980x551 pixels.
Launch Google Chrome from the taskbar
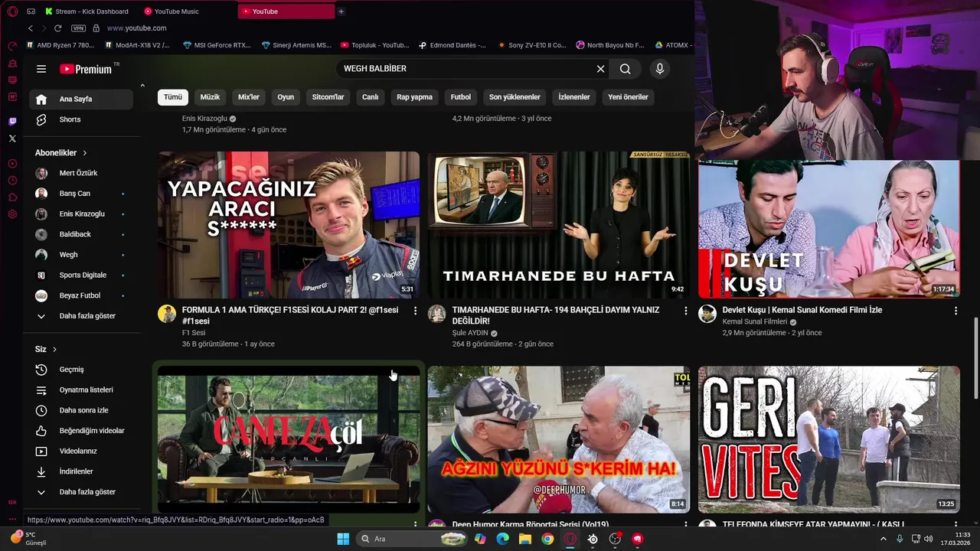pos(547,539)
